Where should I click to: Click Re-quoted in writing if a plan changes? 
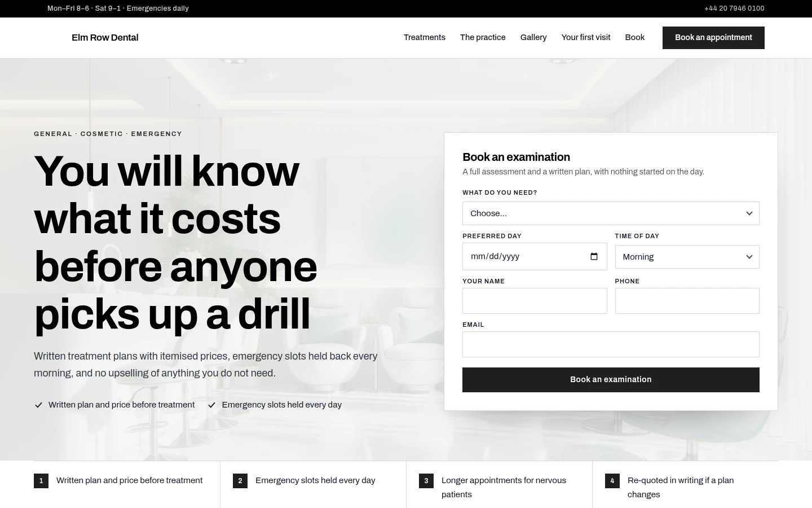click(681, 488)
